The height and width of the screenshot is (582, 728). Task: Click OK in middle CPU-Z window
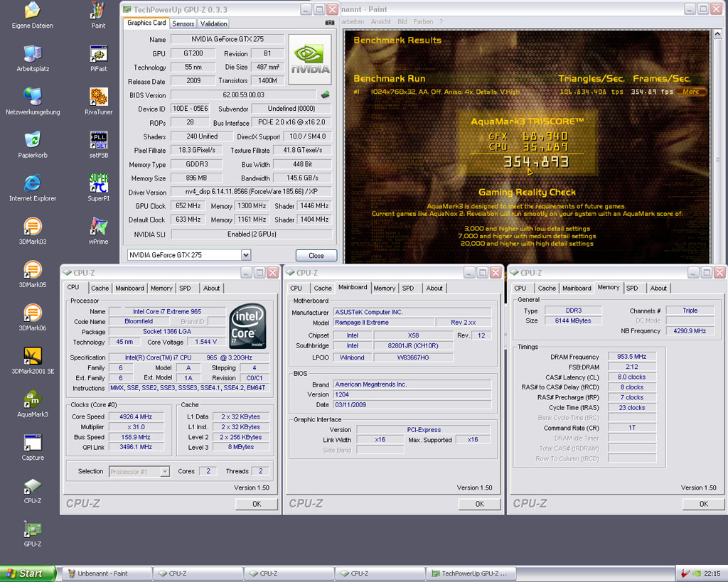pyautogui.click(x=480, y=504)
